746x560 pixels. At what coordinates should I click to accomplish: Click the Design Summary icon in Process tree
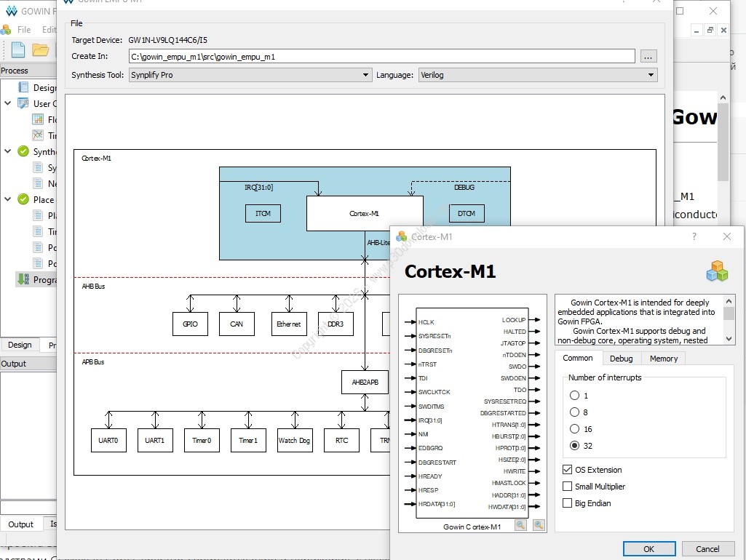tap(23, 87)
